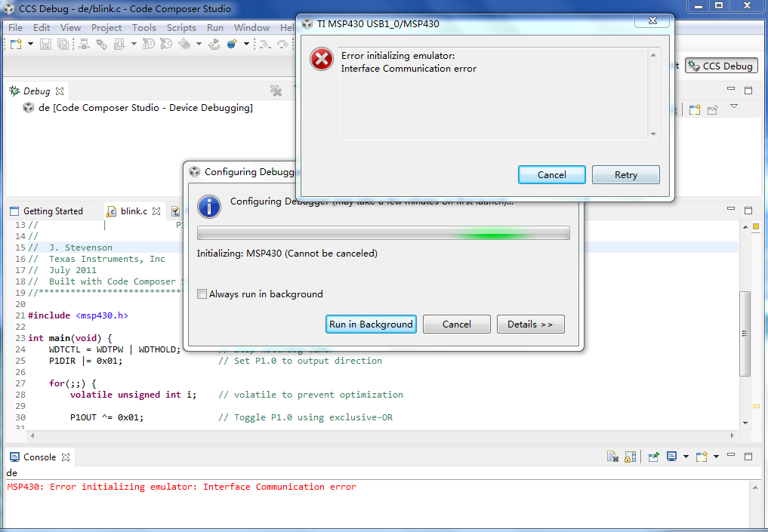Open the View menu
Screen dimensions: 768x532
pyautogui.click(x=70, y=28)
